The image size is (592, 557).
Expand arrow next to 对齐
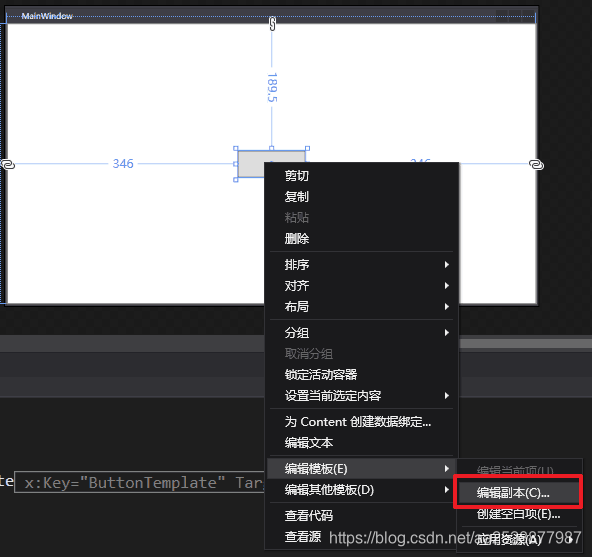click(447, 285)
